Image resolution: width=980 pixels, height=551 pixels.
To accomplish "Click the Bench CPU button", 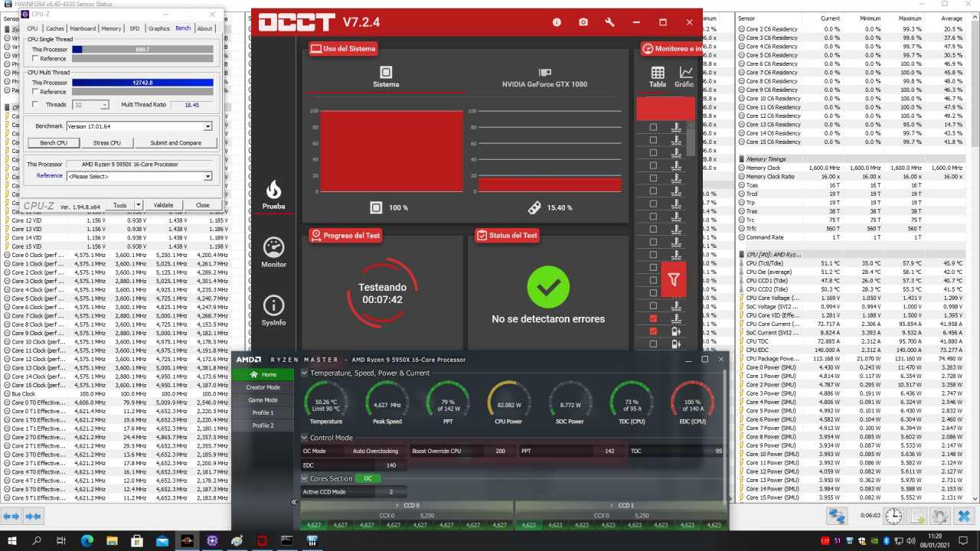I will [54, 142].
